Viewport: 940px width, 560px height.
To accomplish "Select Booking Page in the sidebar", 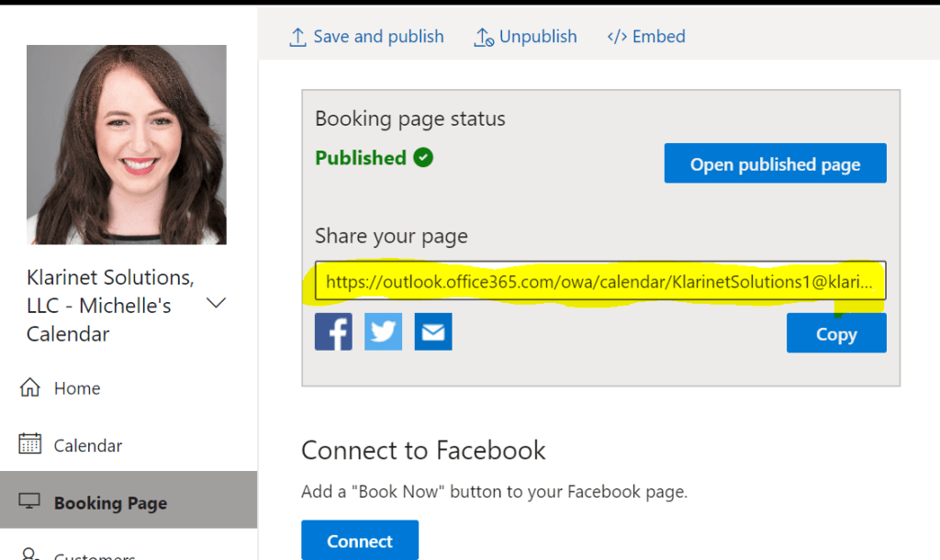I will [110, 502].
